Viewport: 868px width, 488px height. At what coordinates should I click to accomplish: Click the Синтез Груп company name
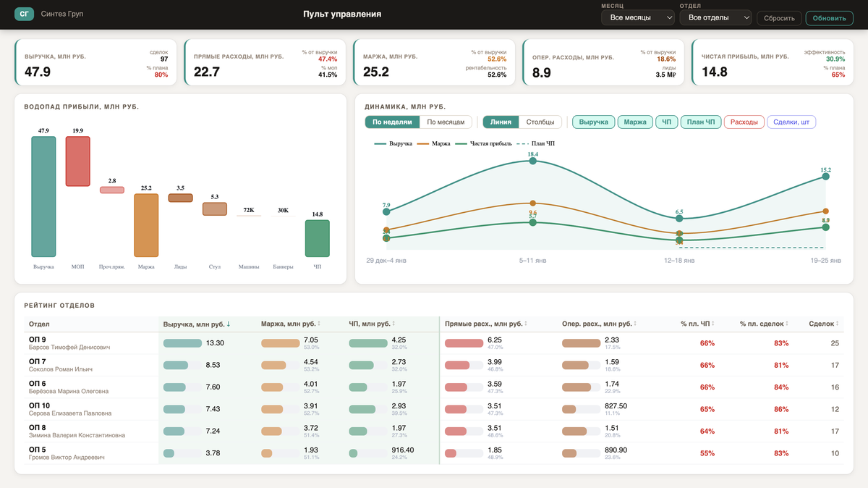(x=62, y=14)
